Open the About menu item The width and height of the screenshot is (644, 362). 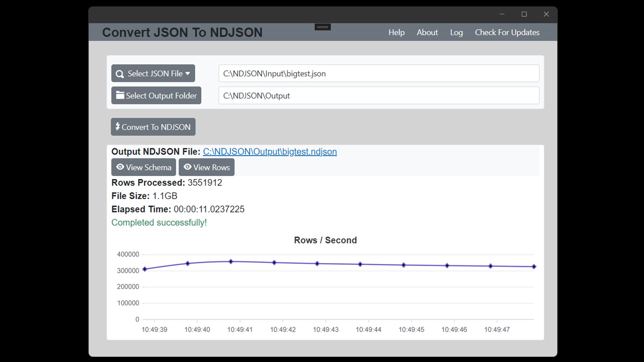click(427, 33)
